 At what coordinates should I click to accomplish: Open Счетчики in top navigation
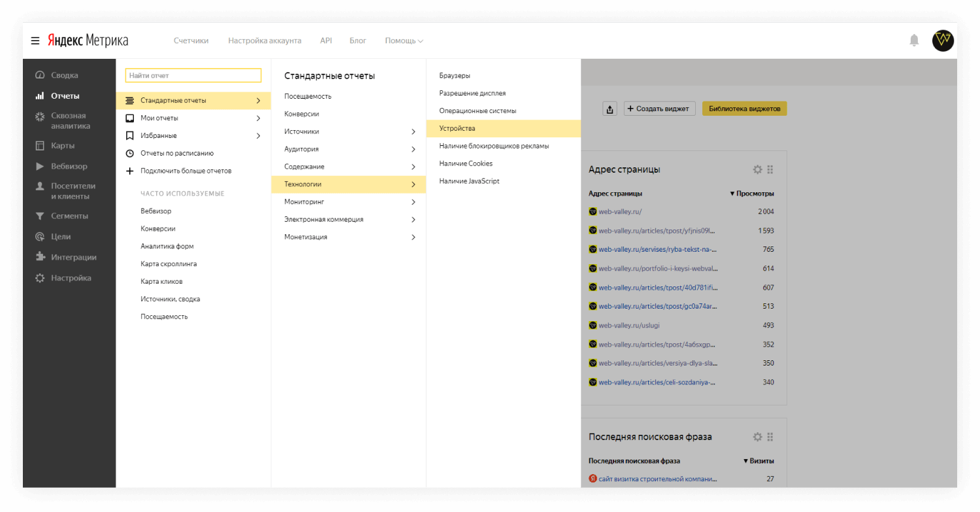(x=191, y=41)
